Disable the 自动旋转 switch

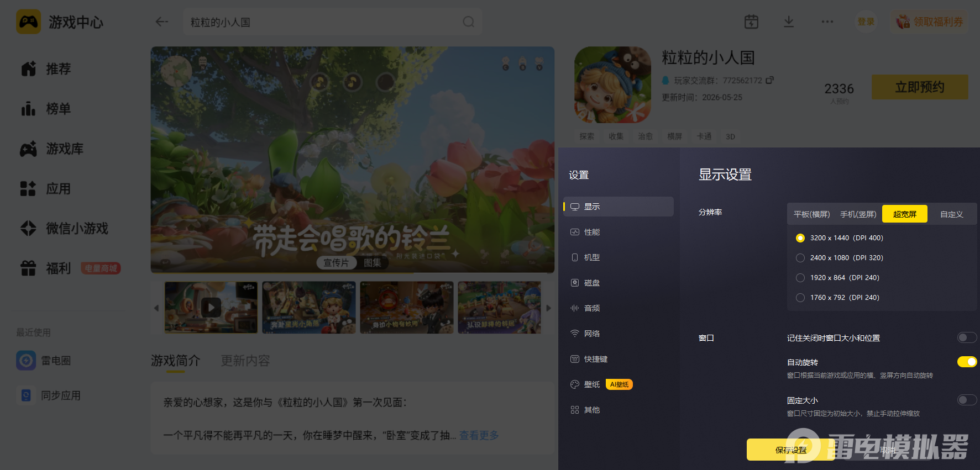(x=967, y=362)
